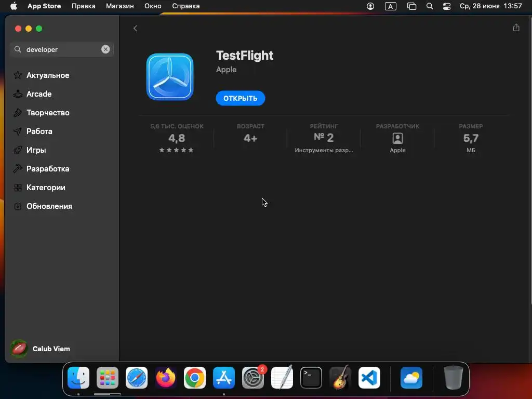
Task: Launch Safari from the Dock
Action: coord(137,378)
